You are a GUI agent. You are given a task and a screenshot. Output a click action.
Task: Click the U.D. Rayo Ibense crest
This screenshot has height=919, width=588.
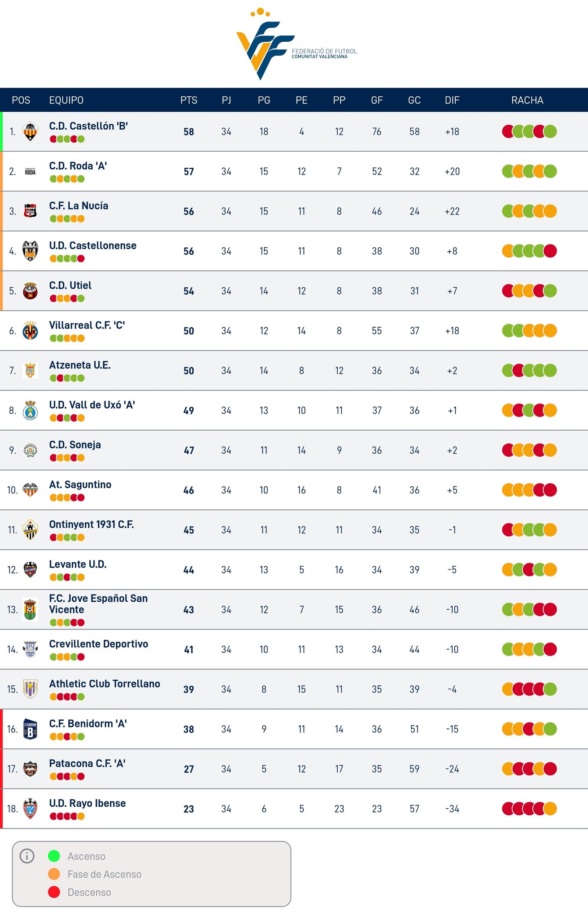[x=30, y=809]
